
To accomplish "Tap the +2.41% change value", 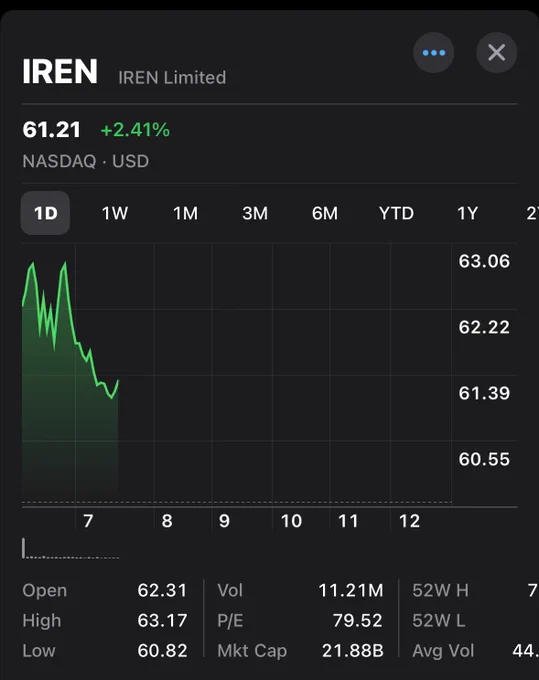I will [135, 130].
